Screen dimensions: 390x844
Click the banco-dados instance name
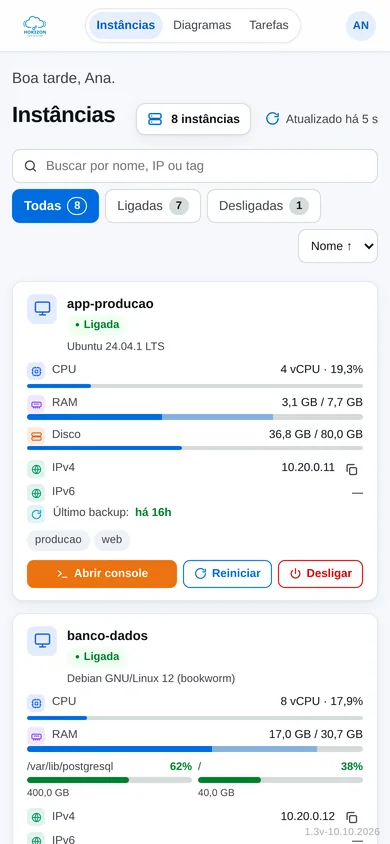pyautogui.click(x=107, y=636)
